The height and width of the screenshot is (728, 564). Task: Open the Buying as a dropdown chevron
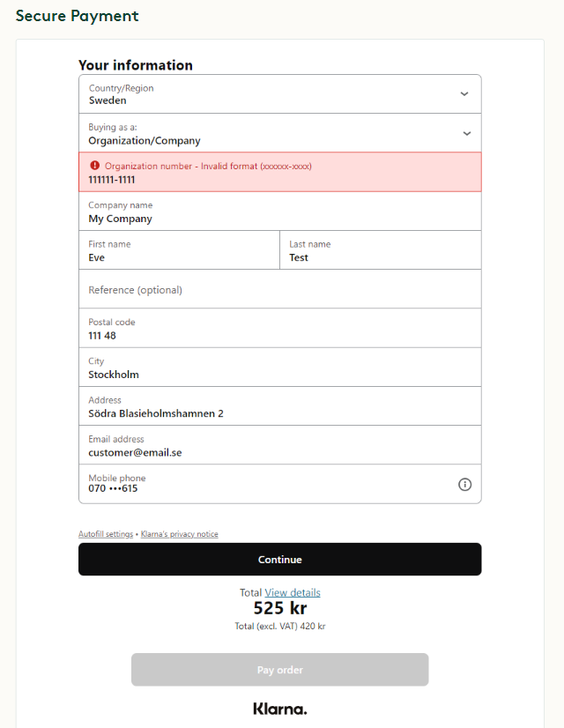(x=466, y=133)
